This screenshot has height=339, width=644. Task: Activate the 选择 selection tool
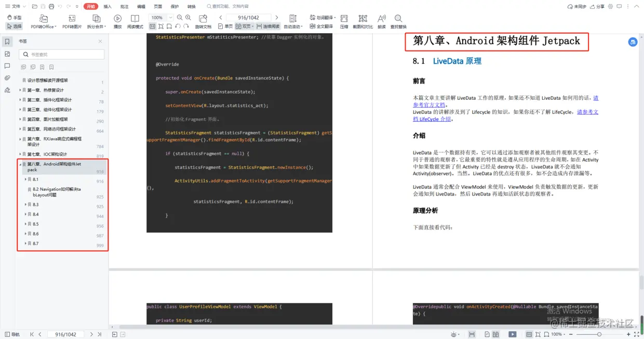pyautogui.click(x=14, y=26)
